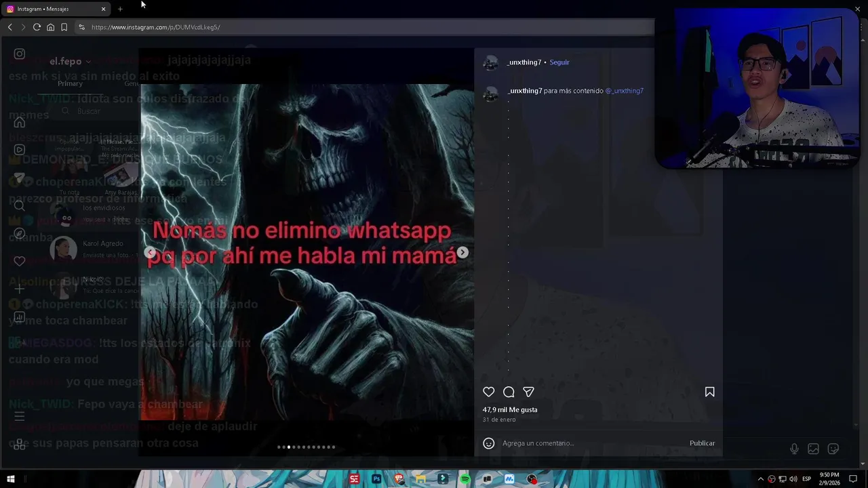The image size is (868, 488).
Task: Click the voice message microphone icon
Action: (x=794, y=449)
